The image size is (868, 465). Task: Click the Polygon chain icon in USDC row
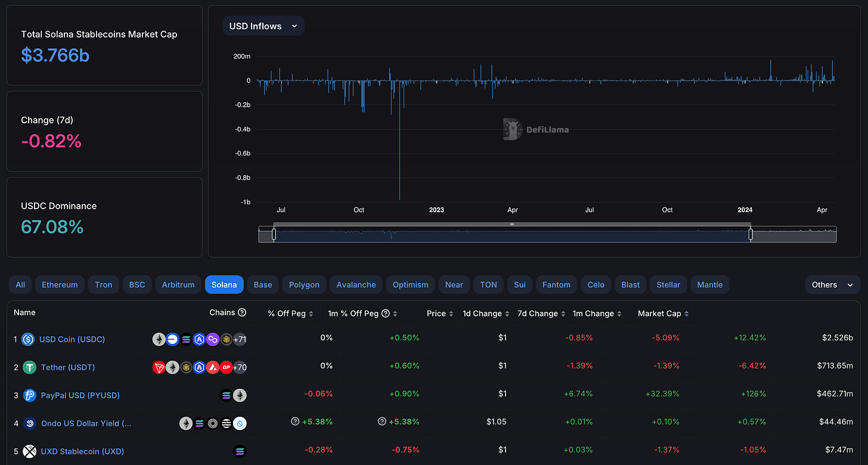click(x=213, y=339)
